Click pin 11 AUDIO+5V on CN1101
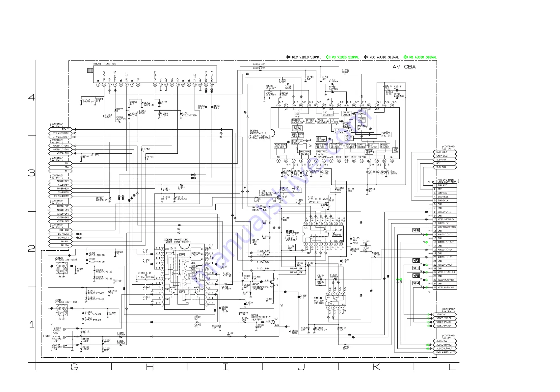The height and width of the screenshot is (392, 560). click(445, 223)
